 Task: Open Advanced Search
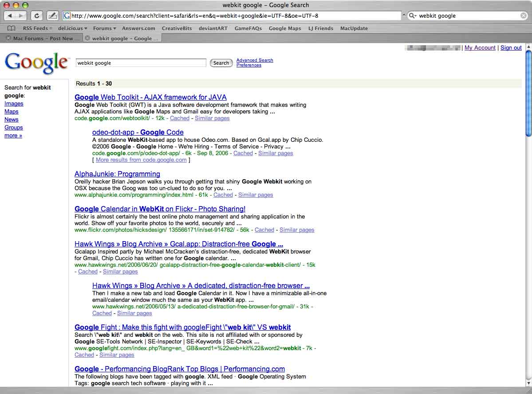coord(255,60)
